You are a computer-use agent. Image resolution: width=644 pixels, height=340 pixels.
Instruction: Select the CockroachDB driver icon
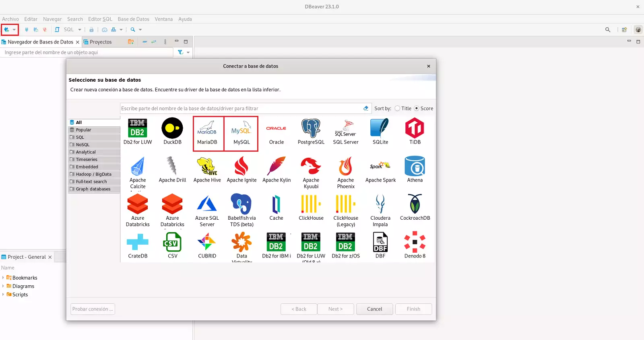415,204
